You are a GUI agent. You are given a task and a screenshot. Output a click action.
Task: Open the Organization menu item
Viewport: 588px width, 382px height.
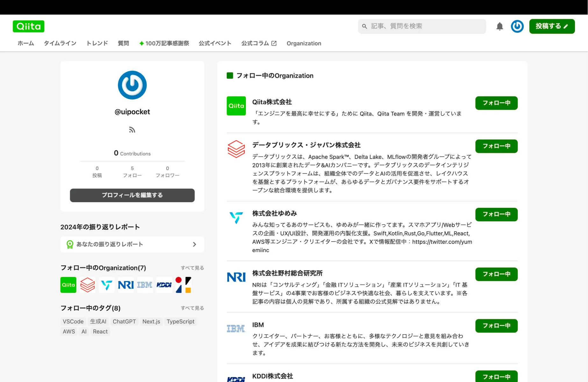304,43
